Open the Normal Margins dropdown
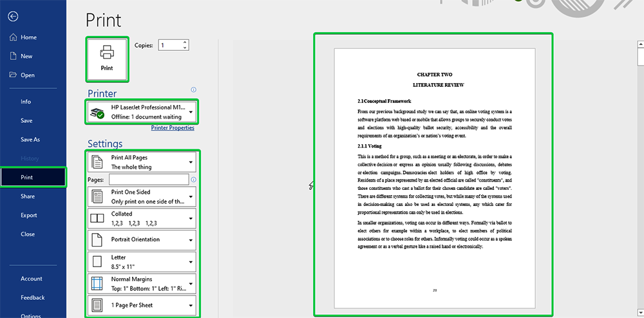 (x=142, y=283)
